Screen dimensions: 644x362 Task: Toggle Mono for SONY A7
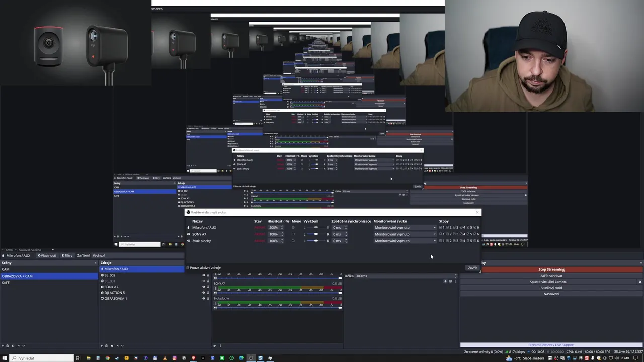tap(293, 234)
